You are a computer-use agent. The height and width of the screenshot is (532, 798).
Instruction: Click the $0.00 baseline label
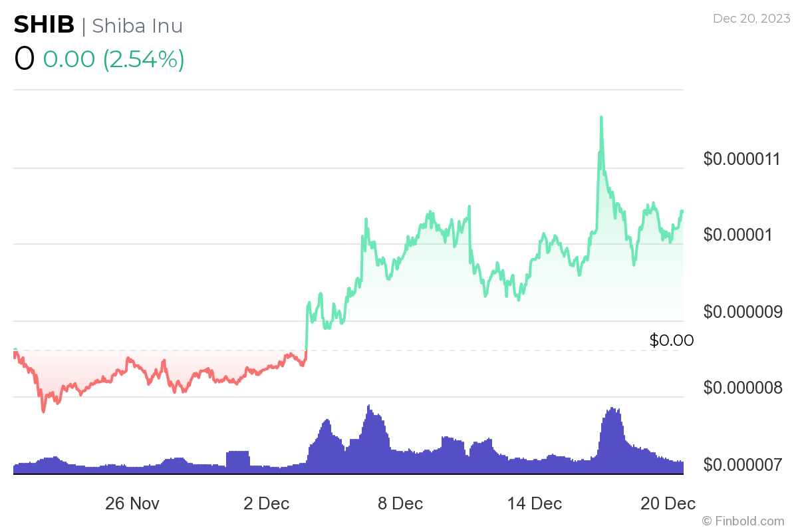coord(672,340)
